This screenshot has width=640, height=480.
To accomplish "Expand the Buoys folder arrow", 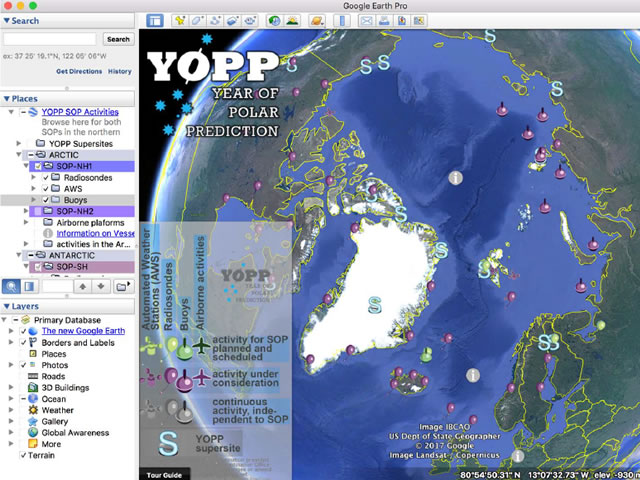I will tap(33, 200).
